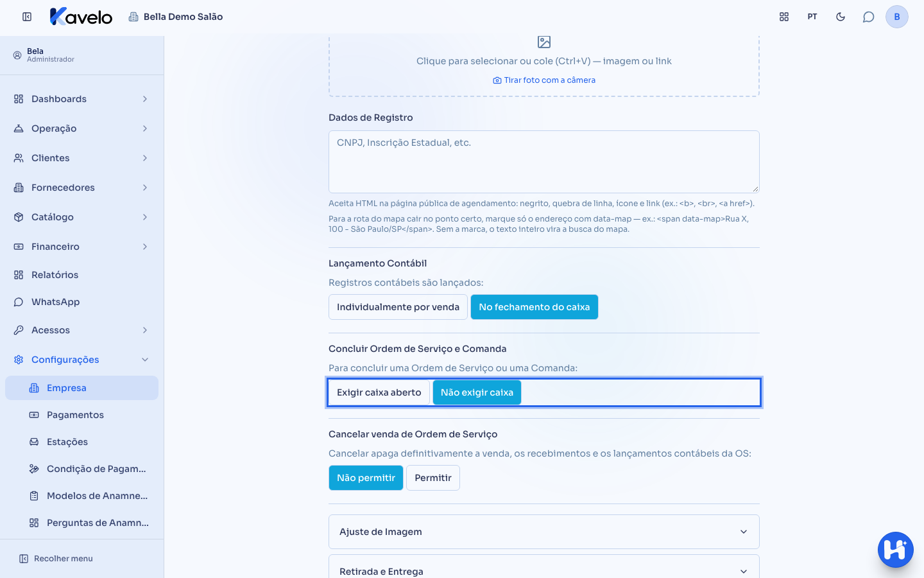Open the chat bubble icon in header

click(x=869, y=17)
